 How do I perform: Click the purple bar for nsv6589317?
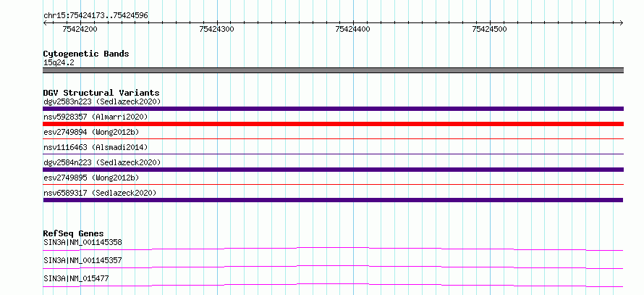333,200
